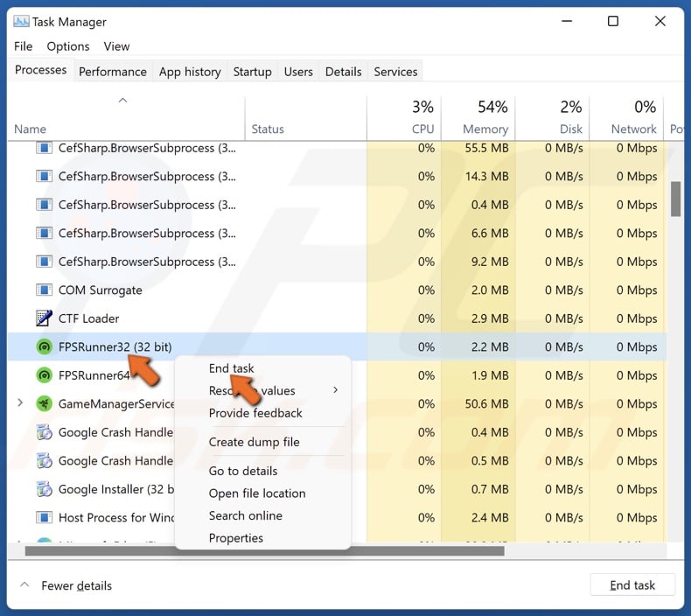Viewport: 691px width, 616px height.
Task: Click the GameManagerService Razer icon
Action: [x=44, y=404]
